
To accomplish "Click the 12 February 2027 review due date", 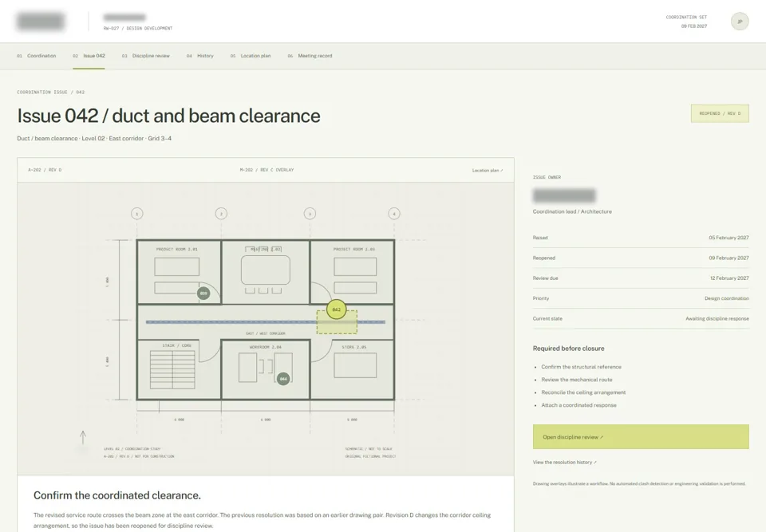I will (729, 278).
